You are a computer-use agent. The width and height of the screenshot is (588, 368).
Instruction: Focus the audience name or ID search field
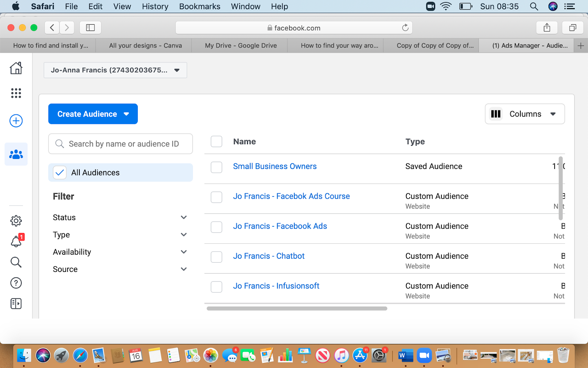click(121, 144)
